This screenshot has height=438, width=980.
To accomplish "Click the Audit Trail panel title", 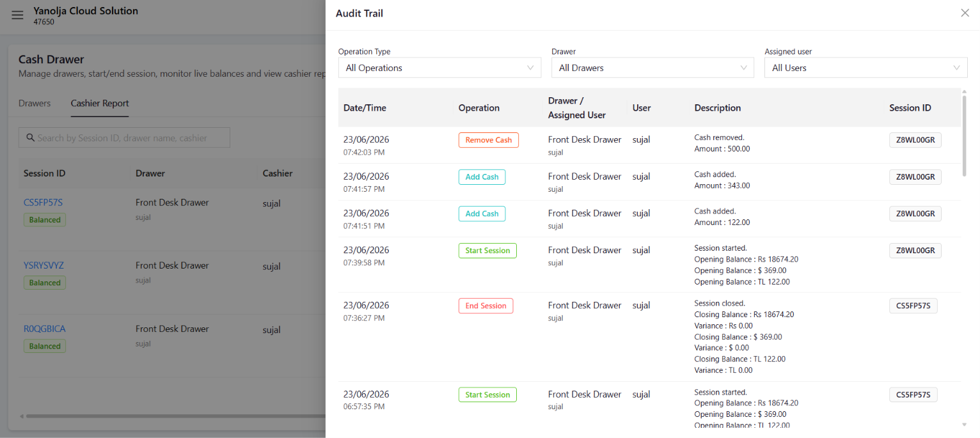I will pos(360,13).
